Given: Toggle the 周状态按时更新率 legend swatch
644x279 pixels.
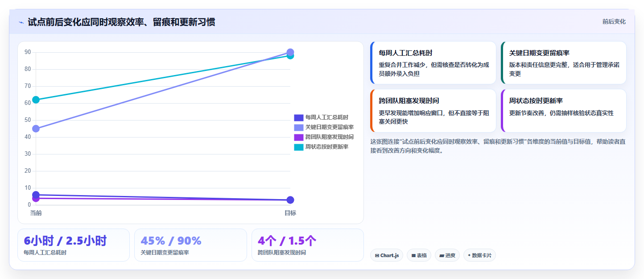Looking at the screenshot, I should (x=298, y=147).
